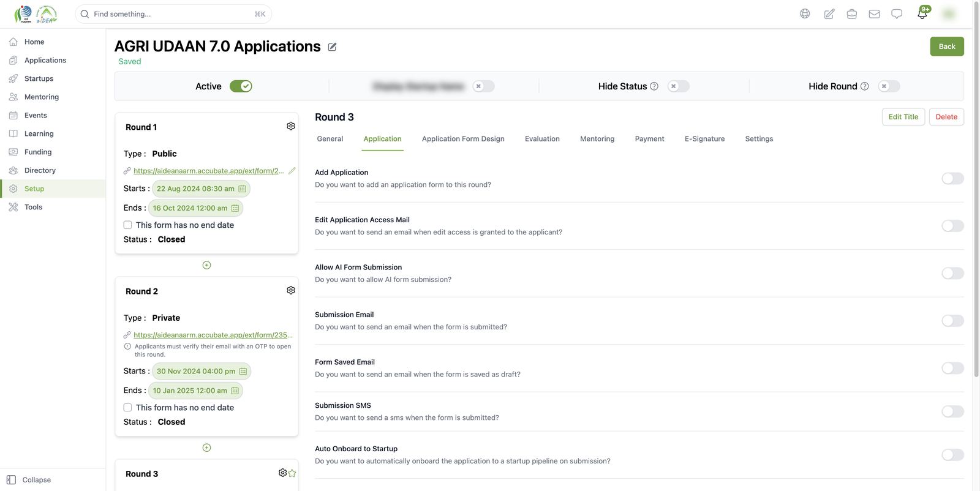980x491 pixels.
Task: Open the chat bubble icon
Action: pyautogui.click(x=897, y=13)
